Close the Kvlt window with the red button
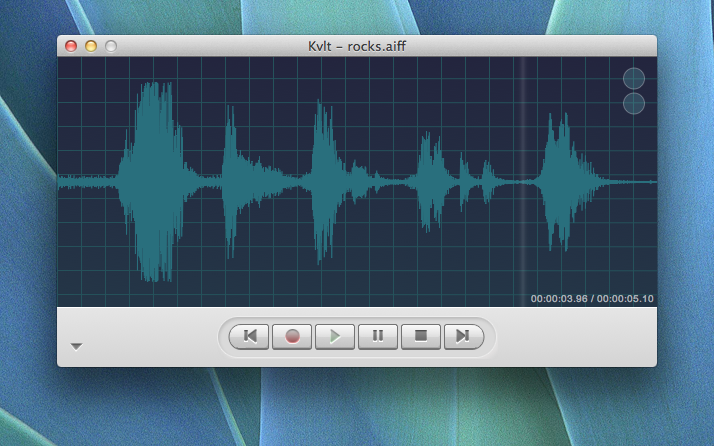Viewport: 714px width, 446px height. (x=71, y=46)
